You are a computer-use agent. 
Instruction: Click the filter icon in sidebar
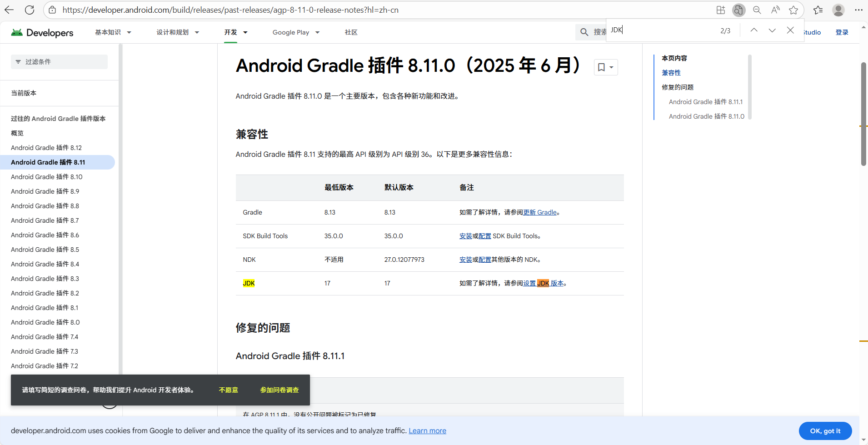(18, 62)
